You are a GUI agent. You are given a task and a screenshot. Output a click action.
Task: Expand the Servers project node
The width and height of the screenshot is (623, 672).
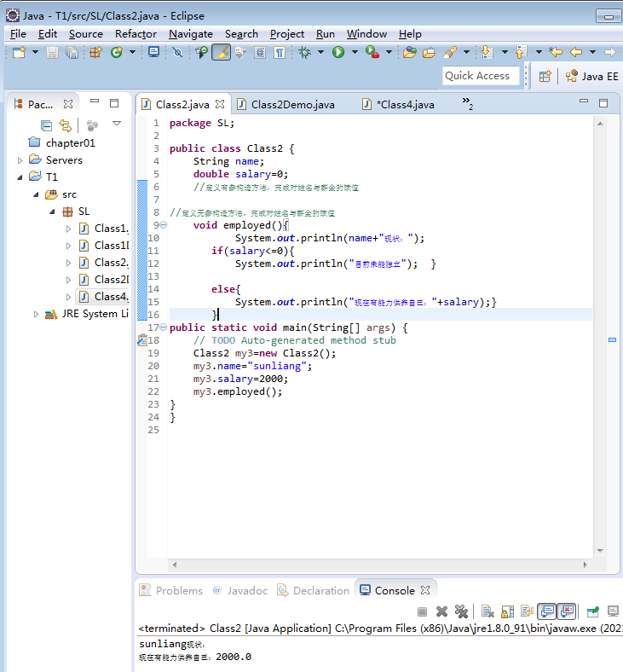point(20,160)
